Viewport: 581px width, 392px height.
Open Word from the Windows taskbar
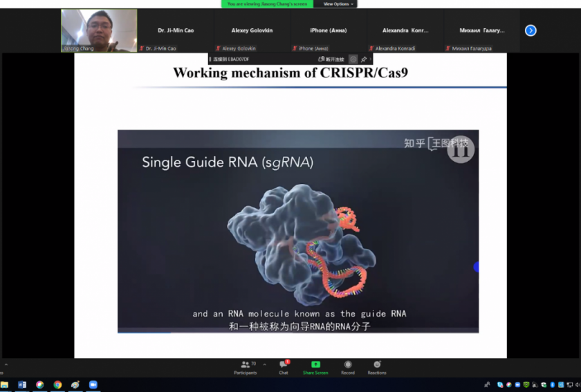tap(22, 385)
